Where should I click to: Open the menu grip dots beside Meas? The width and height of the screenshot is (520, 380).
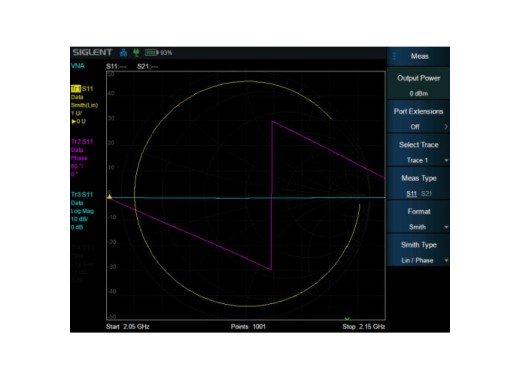tap(394, 56)
